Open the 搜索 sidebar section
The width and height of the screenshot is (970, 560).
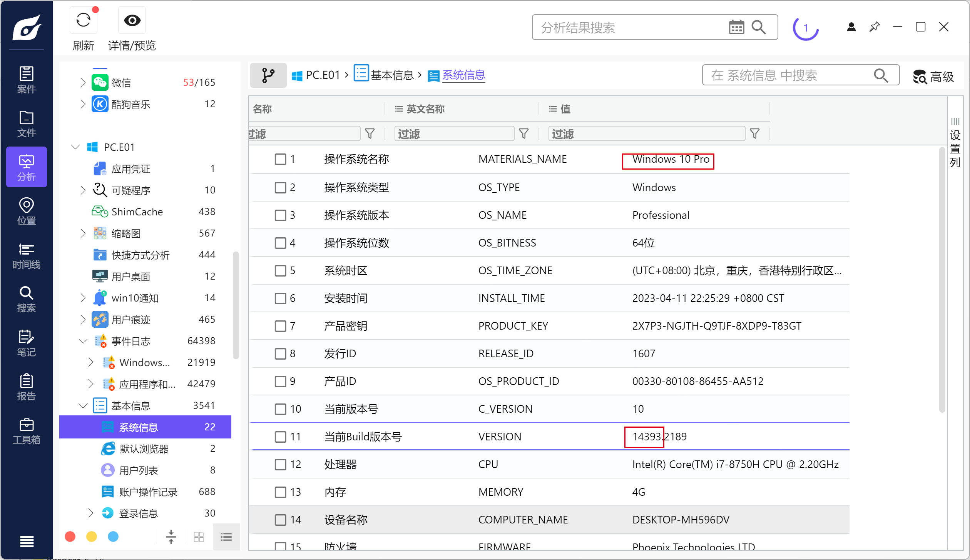point(26,298)
